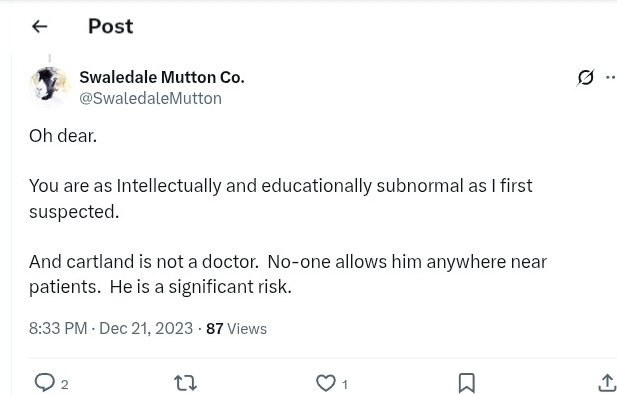This screenshot has height=395, width=617.
Task: Select the like count number 1
Action: 345,384
